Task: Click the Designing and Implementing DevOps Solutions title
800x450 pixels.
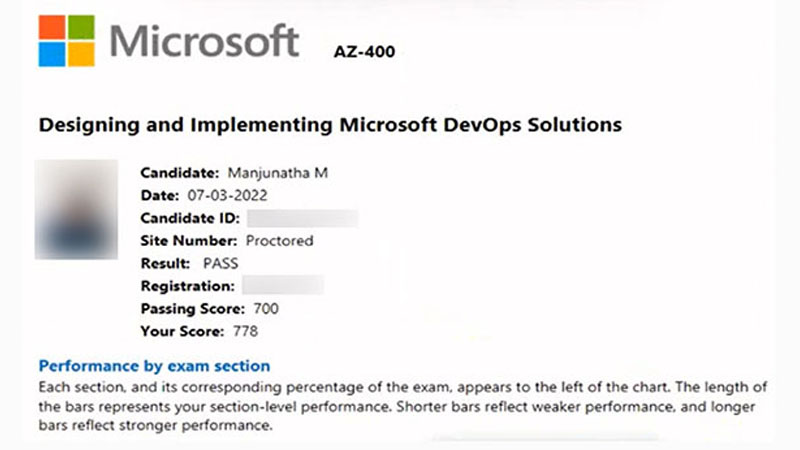Action: 330,125
